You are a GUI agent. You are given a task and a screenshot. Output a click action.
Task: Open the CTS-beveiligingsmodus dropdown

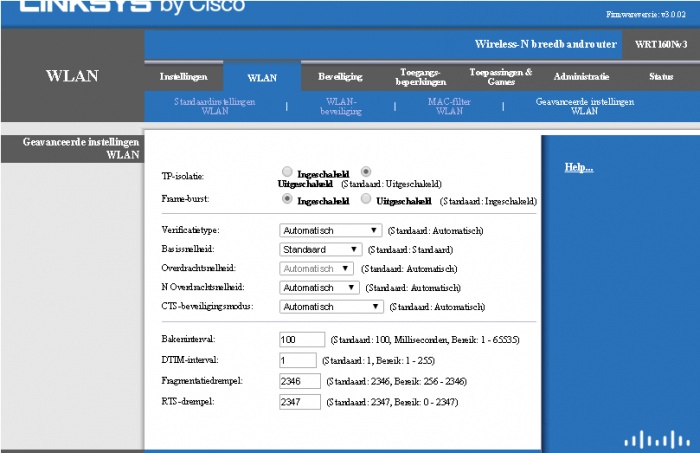pos(331,307)
